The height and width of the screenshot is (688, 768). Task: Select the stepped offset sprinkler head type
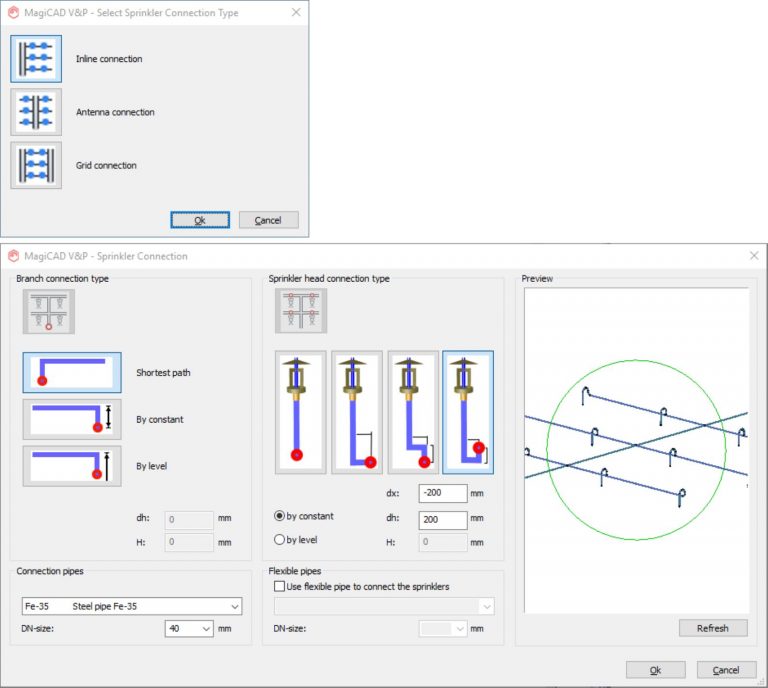[x=413, y=412]
